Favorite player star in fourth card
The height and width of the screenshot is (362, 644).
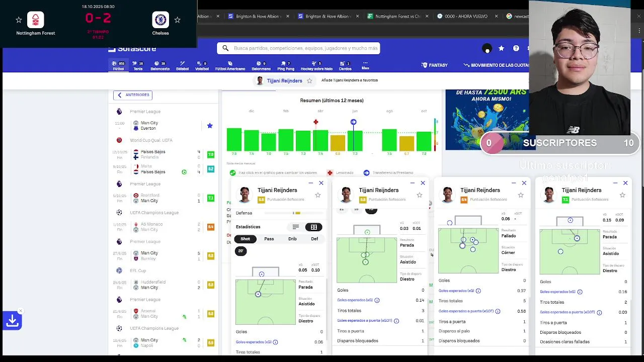[622, 195]
